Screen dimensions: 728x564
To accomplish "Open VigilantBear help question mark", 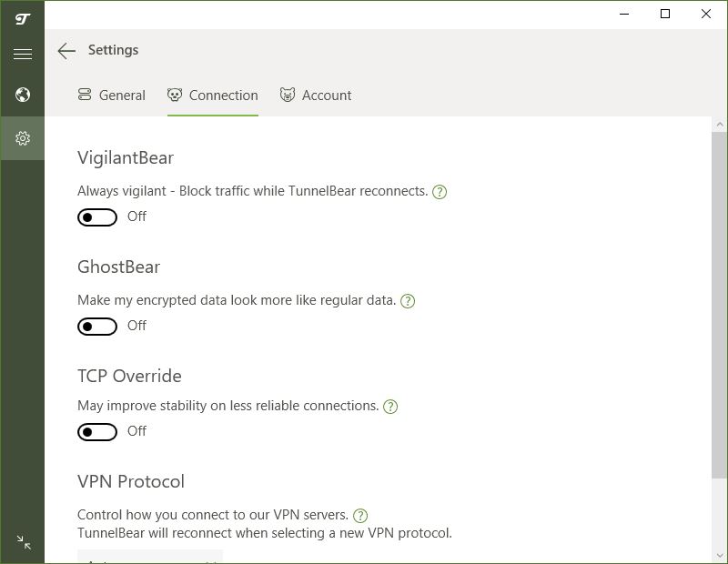I will click(x=440, y=192).
